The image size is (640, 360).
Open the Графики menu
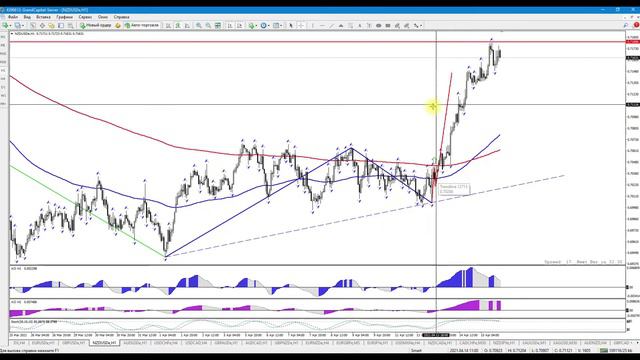tap(64, 17)
